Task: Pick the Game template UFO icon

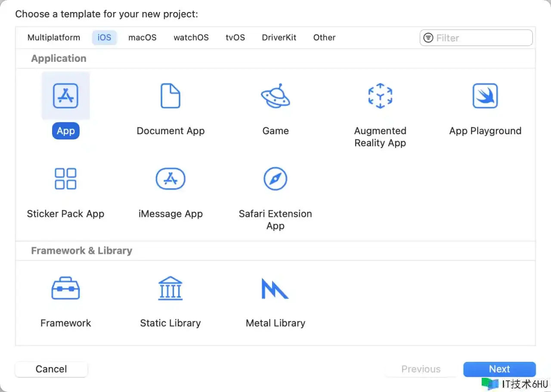Action: click(x=275, y=96)
